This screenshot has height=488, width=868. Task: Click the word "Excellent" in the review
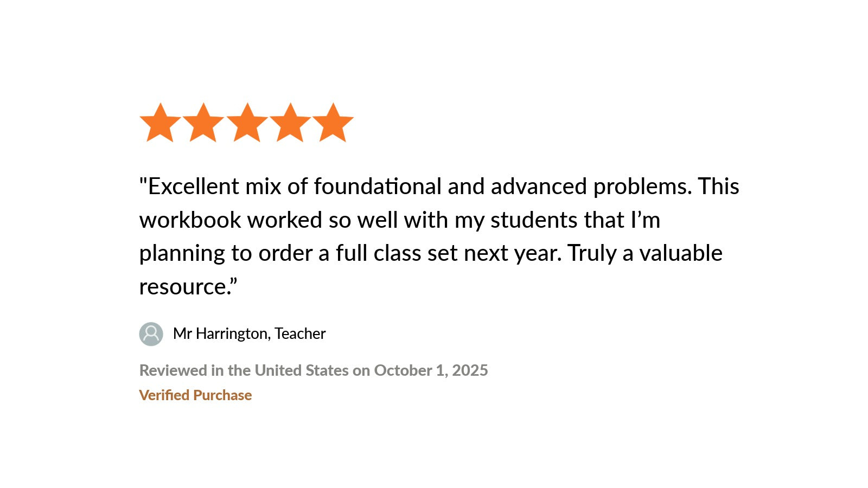click(193, 187)
